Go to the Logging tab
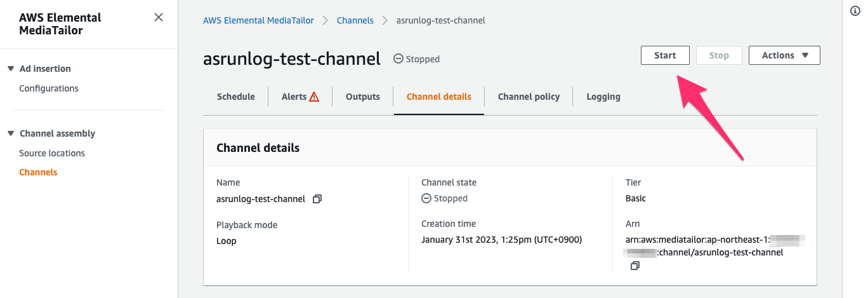 pos(603,97)
